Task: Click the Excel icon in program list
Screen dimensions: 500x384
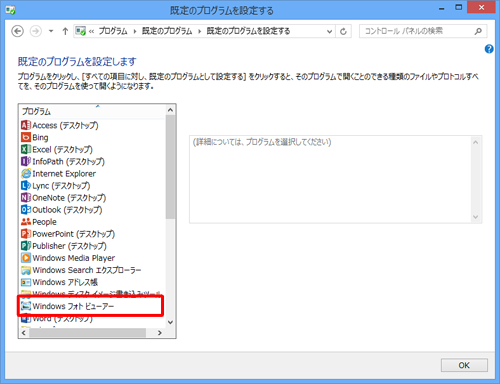Action: pyautogui.click(x=26, y=149)
